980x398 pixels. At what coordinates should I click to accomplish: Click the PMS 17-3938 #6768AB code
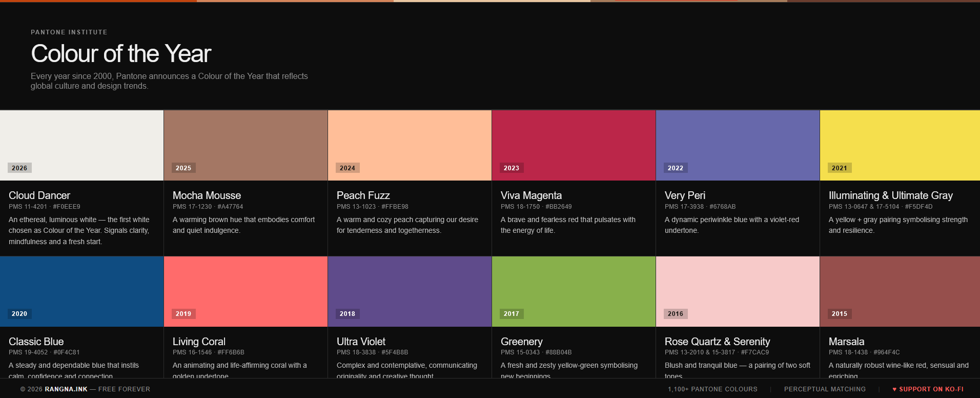point(700,207)
